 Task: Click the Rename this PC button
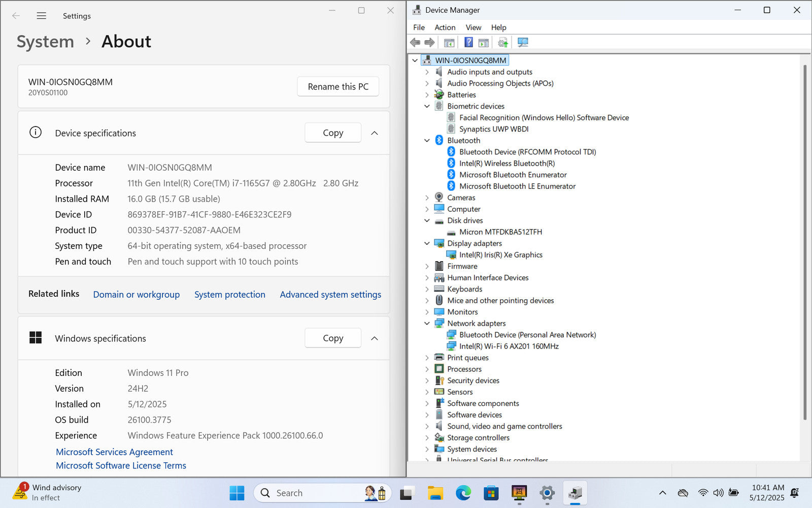338,87
